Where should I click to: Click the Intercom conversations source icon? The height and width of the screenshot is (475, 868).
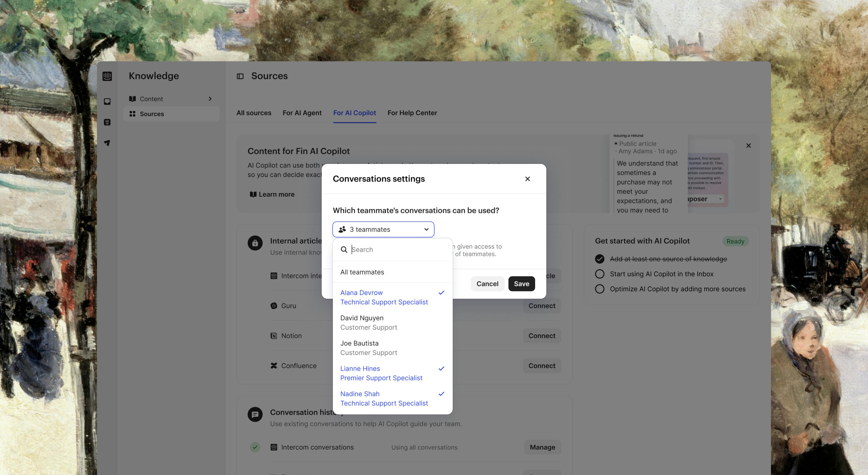[274, 447]
